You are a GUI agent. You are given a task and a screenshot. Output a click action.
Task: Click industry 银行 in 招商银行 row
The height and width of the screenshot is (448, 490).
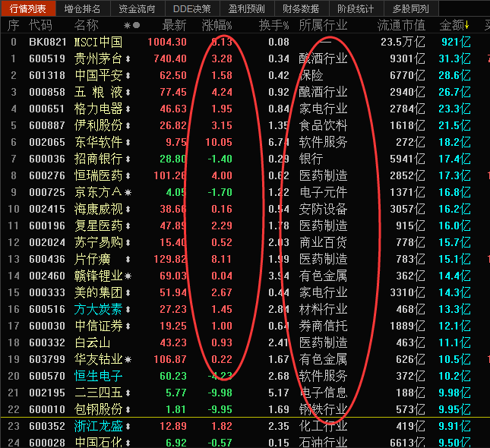pyautogui.click(x=311, y=159)
